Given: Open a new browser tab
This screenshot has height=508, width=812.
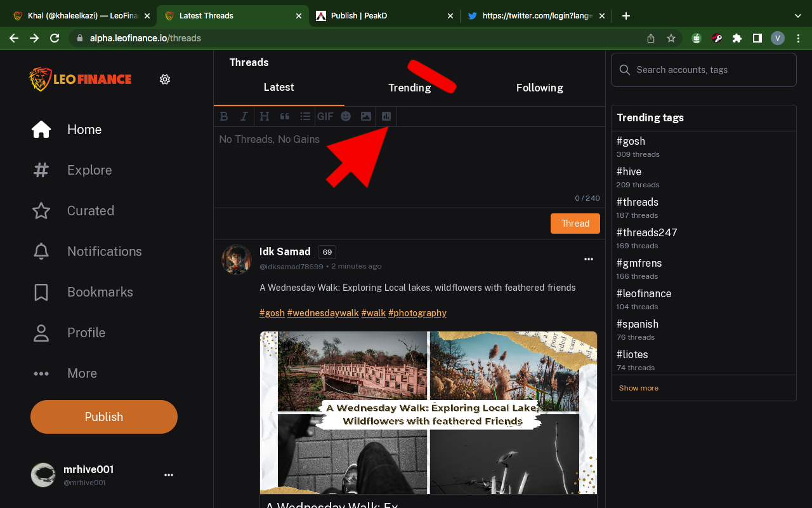Looking at the screenshot, I should click(x=626, y=16).
